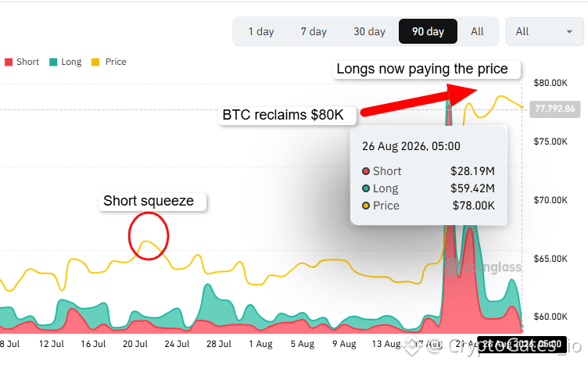Select the 1 day timeframe tab
Screen dimensions: 588x365
pos(261,31)
